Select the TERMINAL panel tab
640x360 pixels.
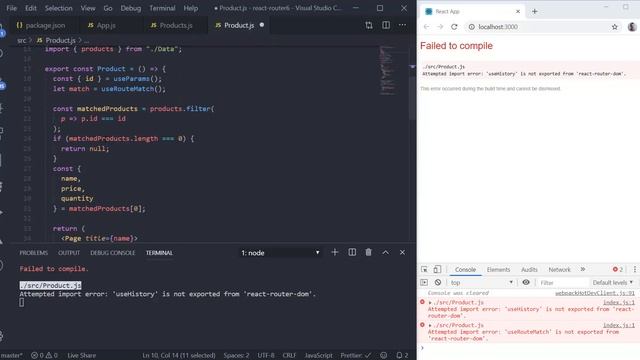(159, 253)
